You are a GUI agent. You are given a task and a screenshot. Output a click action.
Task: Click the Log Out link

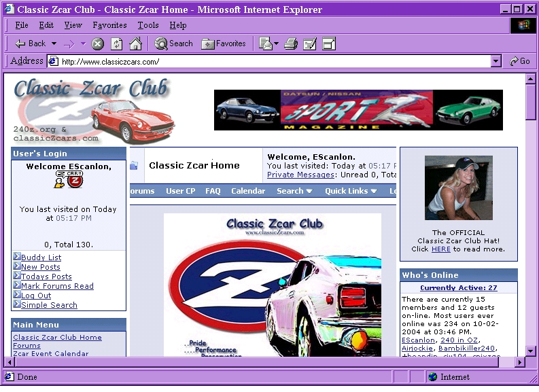tap(36, 296)
